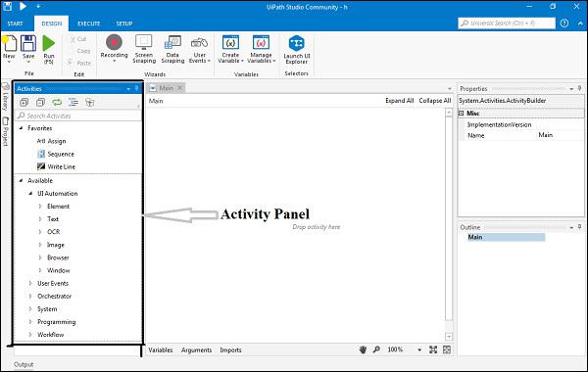Open zoom percentage dropdown

[419, 349]
